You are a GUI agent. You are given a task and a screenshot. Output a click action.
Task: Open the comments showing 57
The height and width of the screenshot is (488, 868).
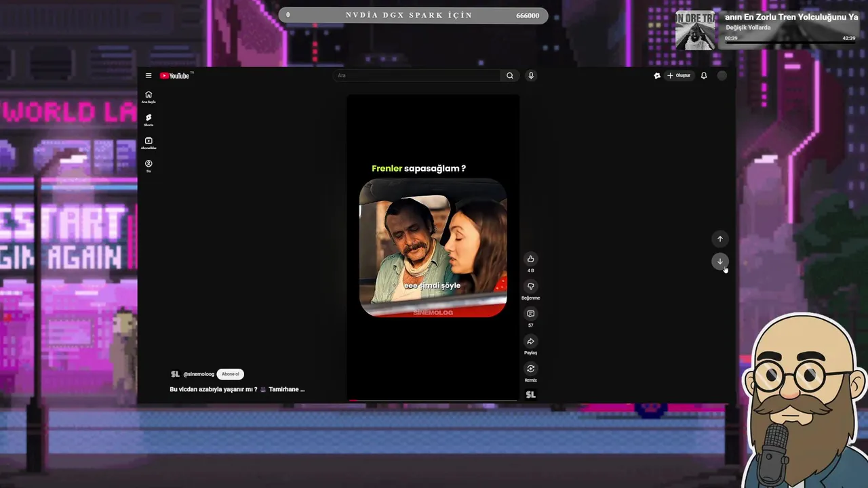530,314
